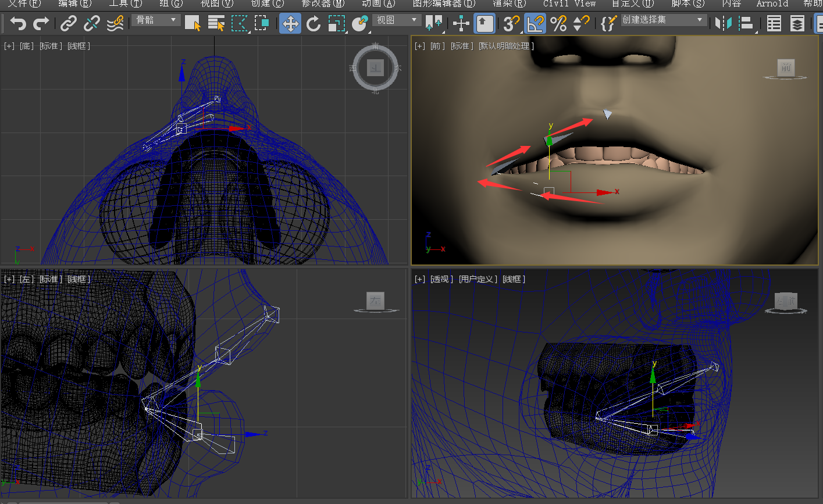Open the 修改器(M) menu
This screenshot has width=823, height=504.
(x=323, y=3)
